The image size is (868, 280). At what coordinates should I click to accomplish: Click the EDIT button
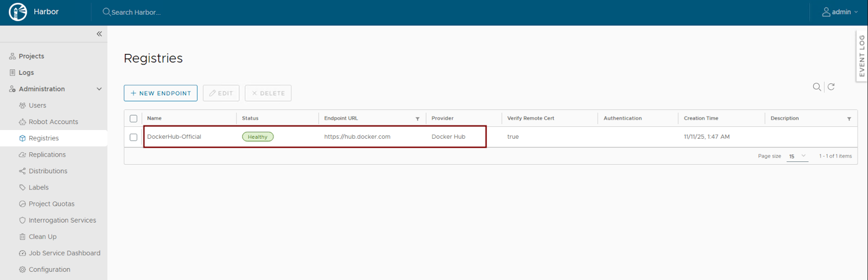point(221,93)
